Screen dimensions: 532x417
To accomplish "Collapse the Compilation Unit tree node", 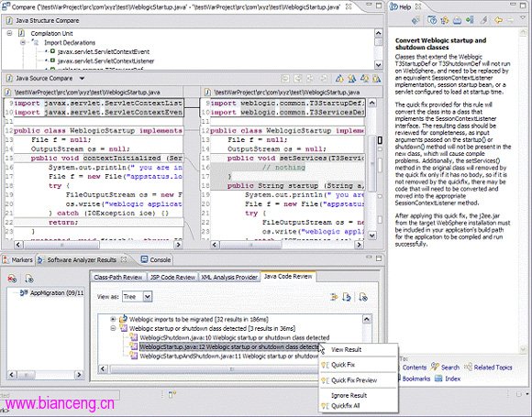I will click(9, 33).
